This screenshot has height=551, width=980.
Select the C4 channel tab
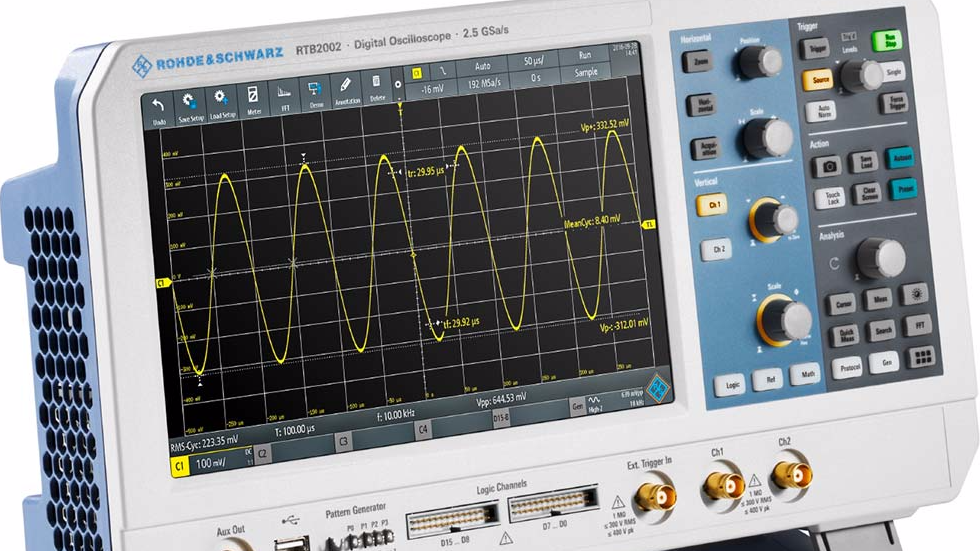point(424,430)
